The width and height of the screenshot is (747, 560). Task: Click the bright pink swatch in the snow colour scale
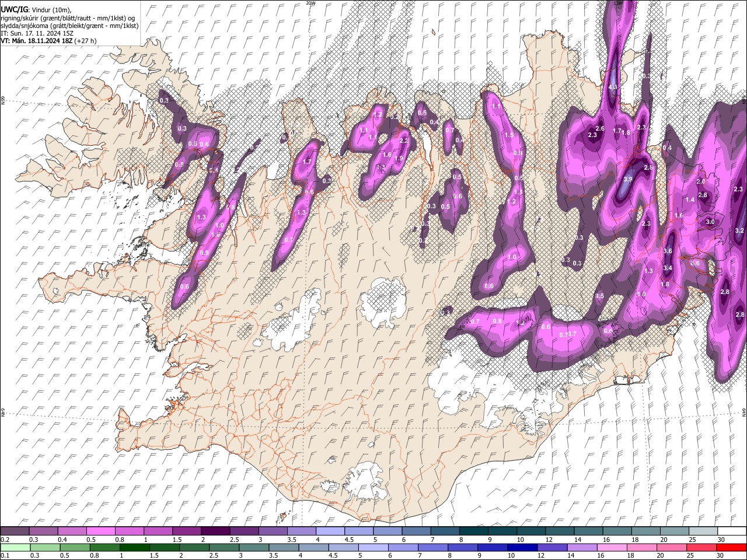click(x=100, y=531)
